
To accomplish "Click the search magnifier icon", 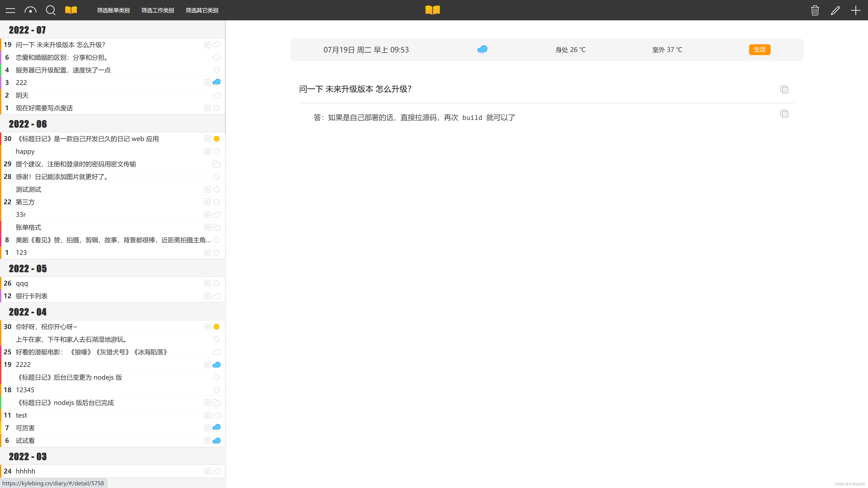I will [x=51, y=10].
